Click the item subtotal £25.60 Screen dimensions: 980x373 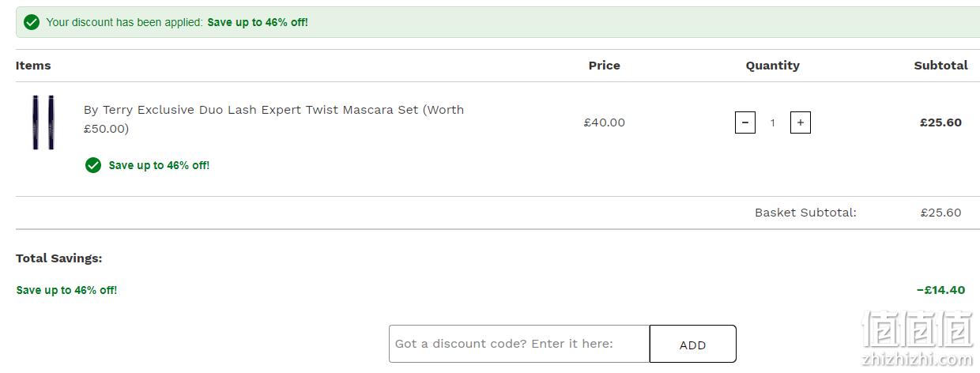[x=940, y=122]
